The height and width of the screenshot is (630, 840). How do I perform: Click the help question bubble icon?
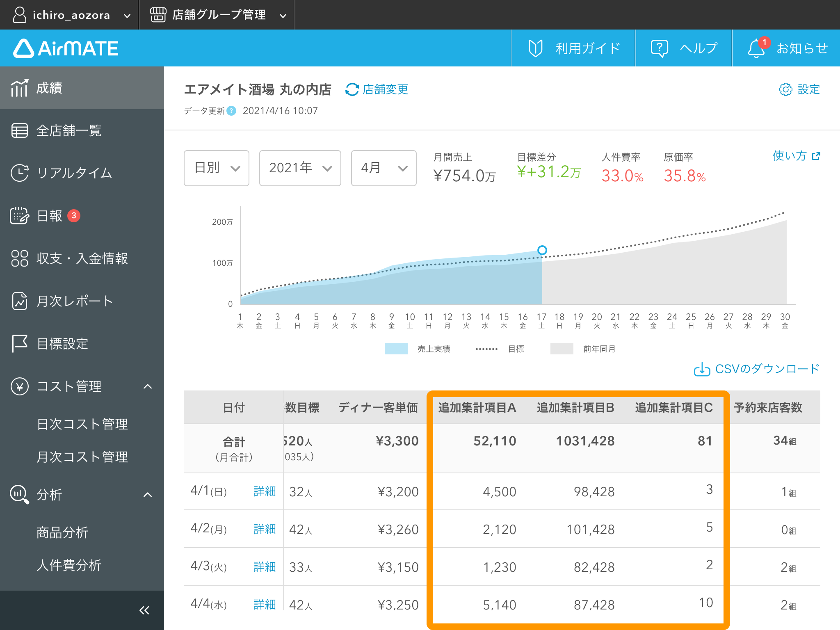(x=659, y=48)
